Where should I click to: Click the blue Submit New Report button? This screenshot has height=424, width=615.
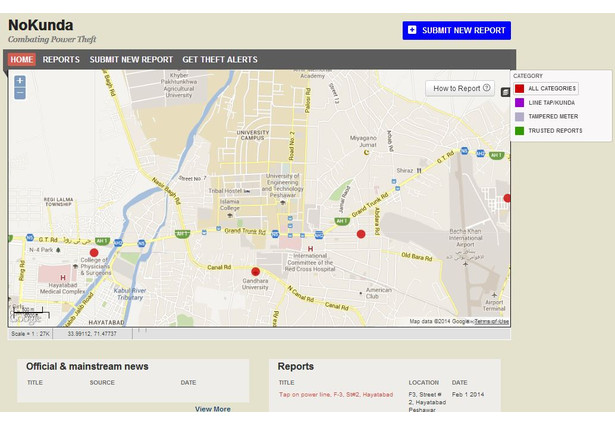click(457, 31)
